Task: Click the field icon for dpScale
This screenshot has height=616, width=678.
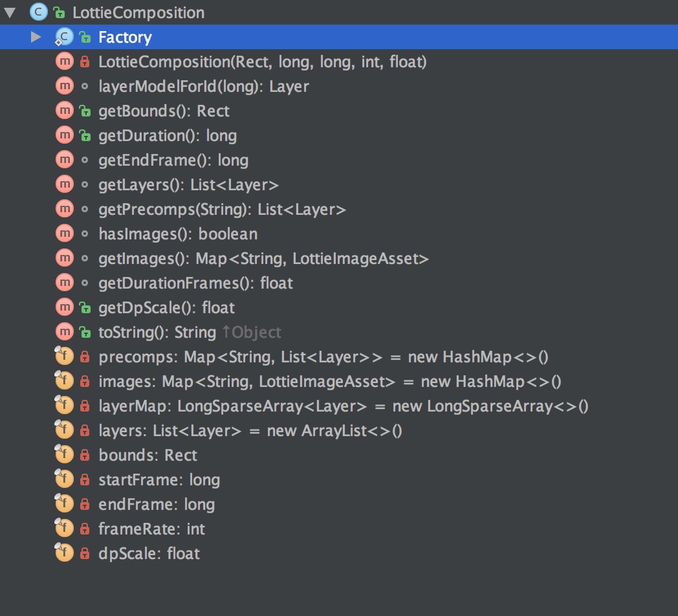Action: click(x=64, y=553)
